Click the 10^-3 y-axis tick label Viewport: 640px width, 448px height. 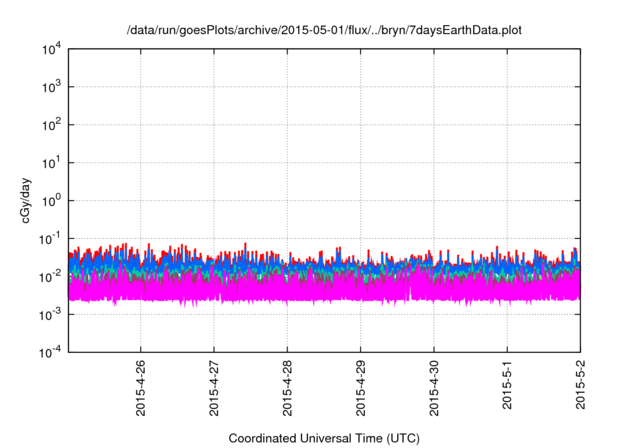click(x=50, y=315)
